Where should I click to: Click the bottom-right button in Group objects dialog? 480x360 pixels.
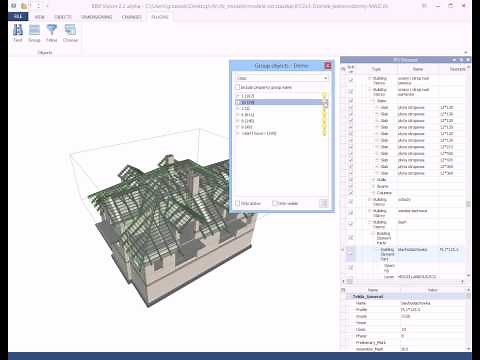pyautogui.click(x=323, y=203)
